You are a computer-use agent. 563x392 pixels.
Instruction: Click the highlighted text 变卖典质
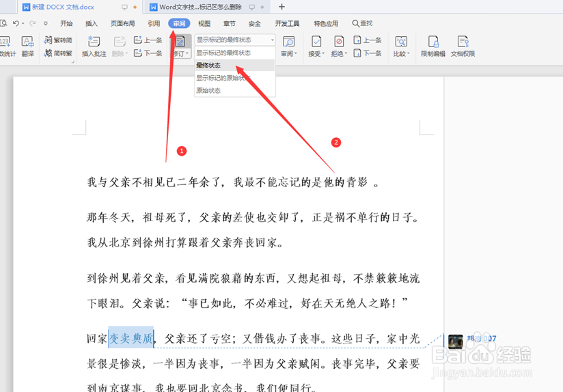coord(131,338)
